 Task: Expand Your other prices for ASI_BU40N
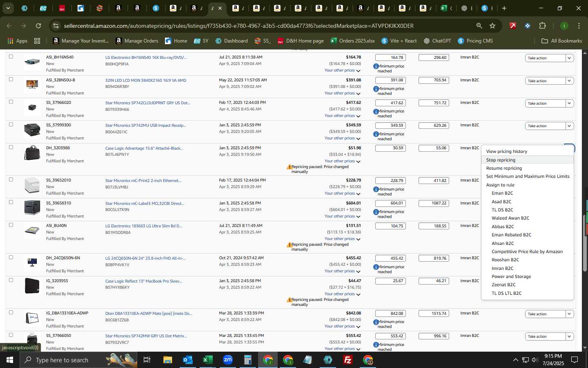point(342,239)
